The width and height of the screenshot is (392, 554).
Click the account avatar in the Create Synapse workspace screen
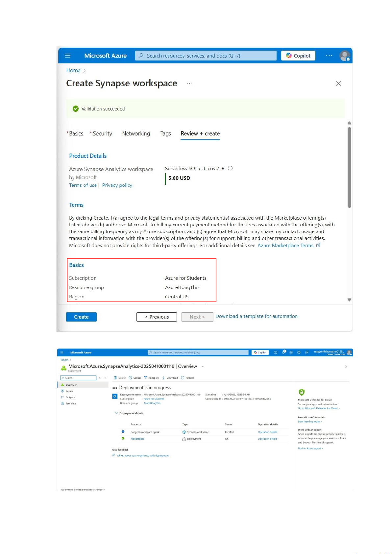[345, 56]
